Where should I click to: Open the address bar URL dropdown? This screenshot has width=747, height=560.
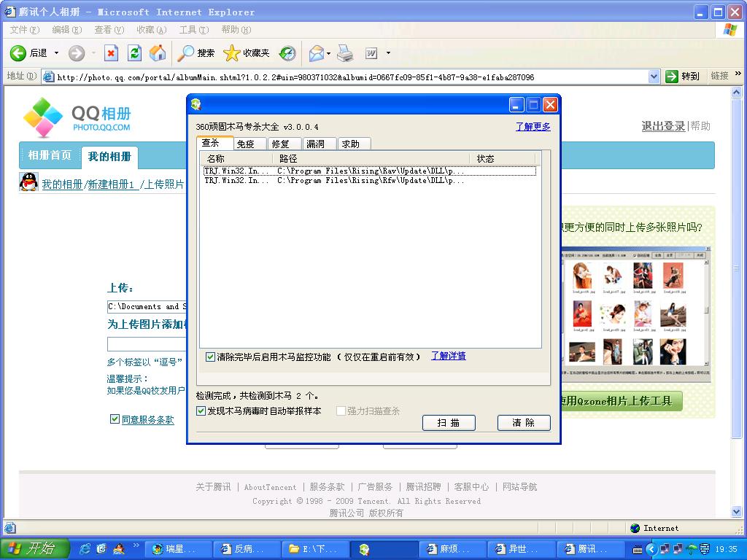coord(654,76)
